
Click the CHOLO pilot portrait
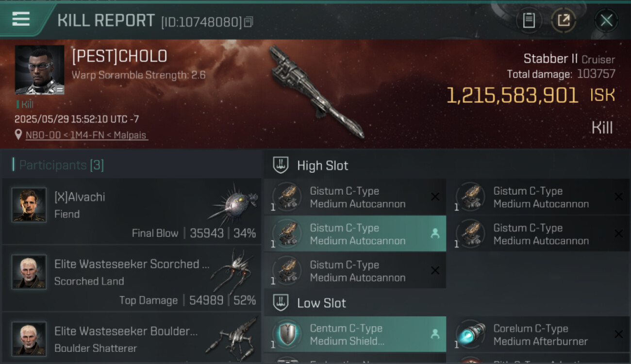click(x=39, y=70)
